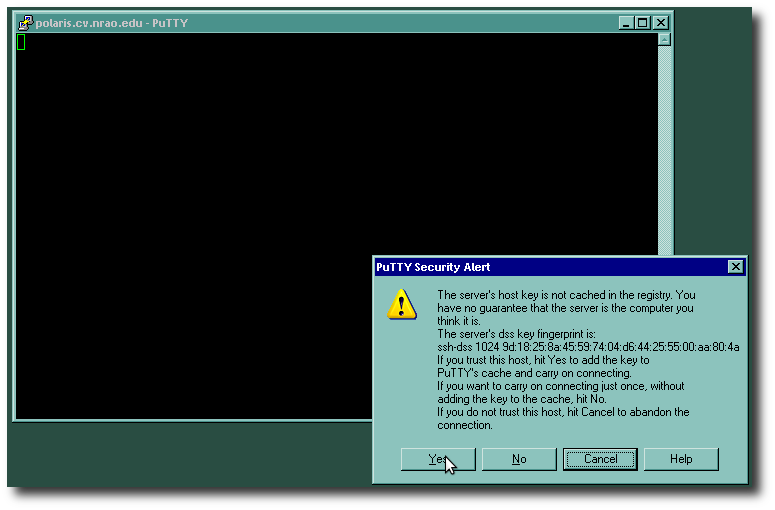Screen dimensions: 775x510
Task: Click the 'If you do not trust this host' line
Action: (x=563, y=412)
